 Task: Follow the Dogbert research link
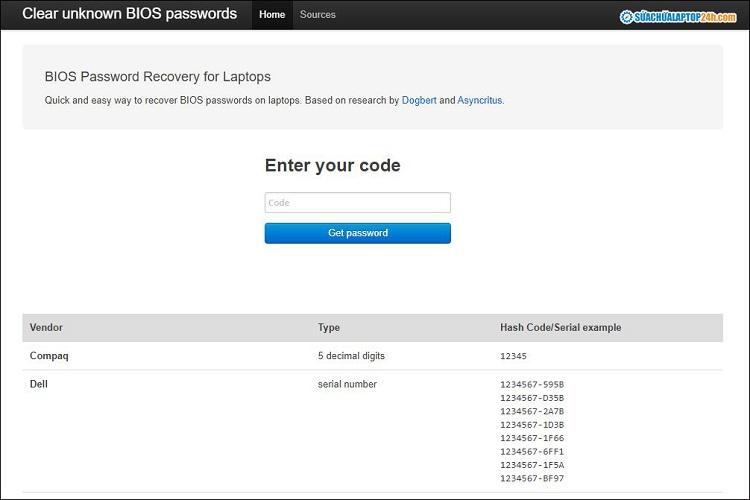(419, 100)
